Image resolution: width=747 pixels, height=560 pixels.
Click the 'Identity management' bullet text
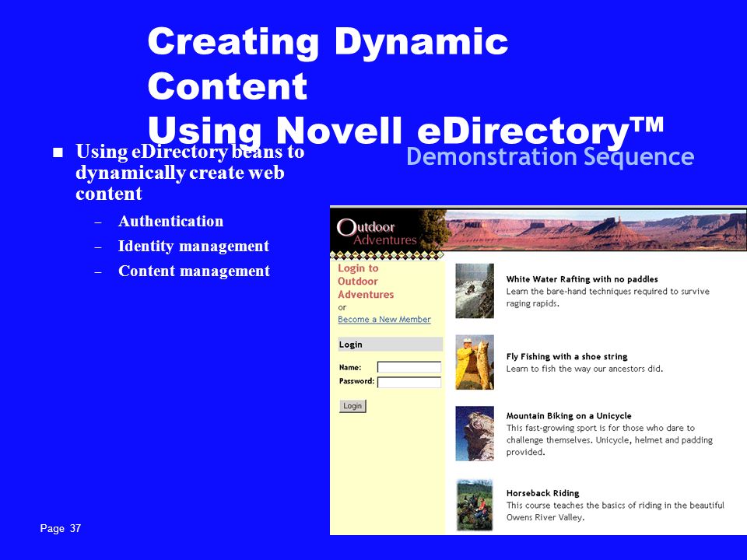194,246
